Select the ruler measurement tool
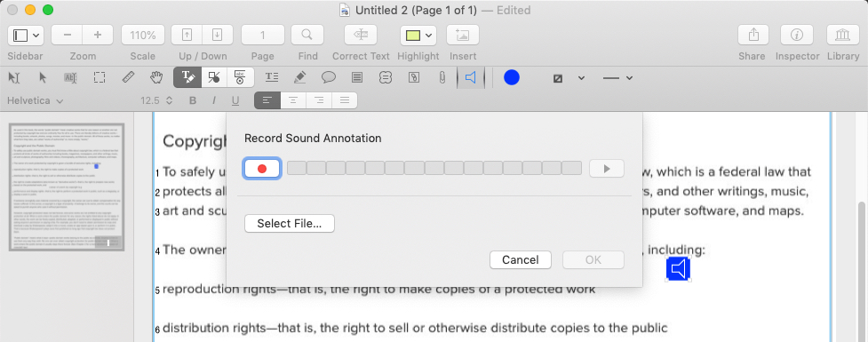The width and height of the screenshot is (868, 342). (x=128, y=78)
